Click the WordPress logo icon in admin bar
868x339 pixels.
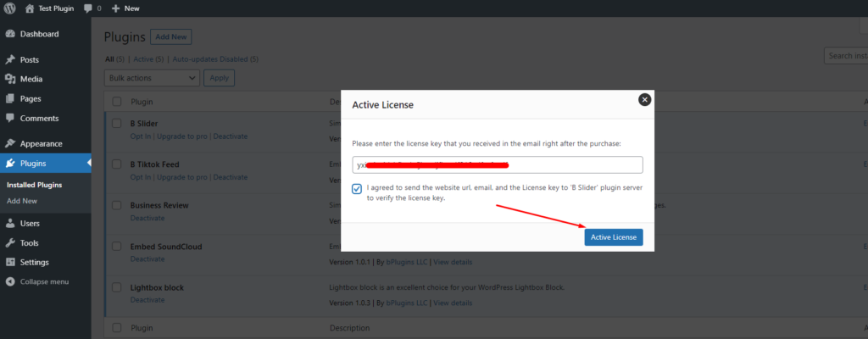click(x=10, y=8)
